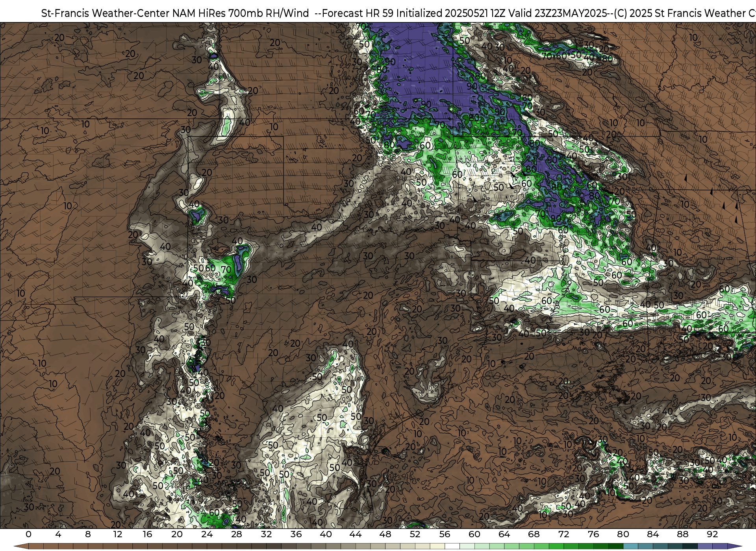Click the colorbar tick label 16
Screen dimensions: 756x551
click(x=147, y=534)
